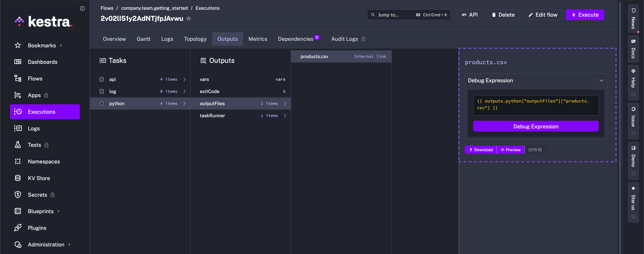Open the Flows section

(35, 78)
